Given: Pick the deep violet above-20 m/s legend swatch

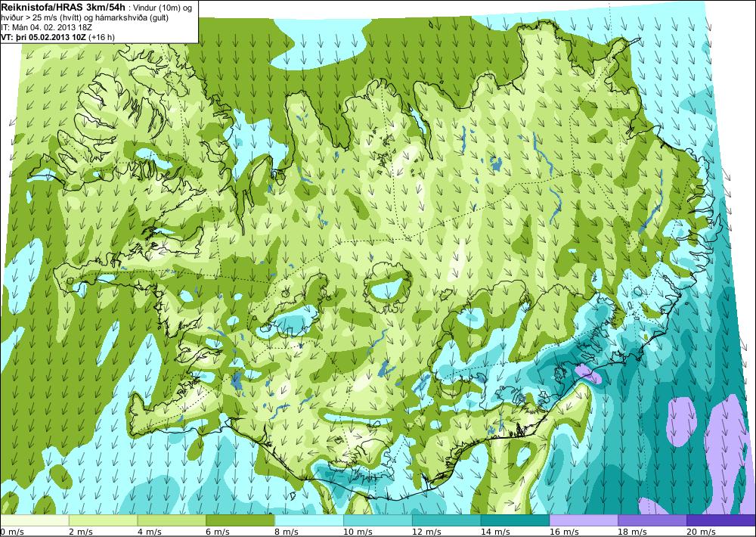Looking at the screenshot, I should pos(720,520).
